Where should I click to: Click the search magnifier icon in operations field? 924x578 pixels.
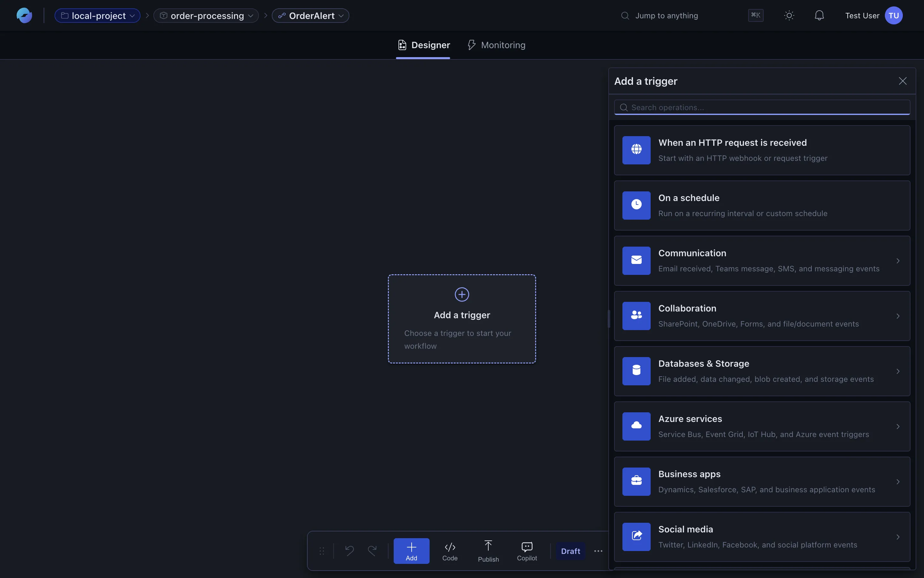point(623,108)
